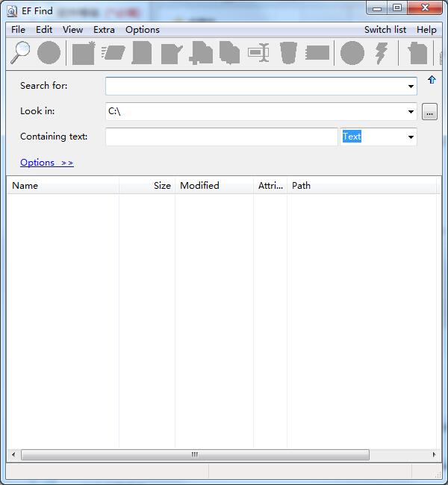Click the page-with-pencil edit toolbar icon
Viewport: 448px width, 485px height.
pyautogui.click(x=172, y=54)
